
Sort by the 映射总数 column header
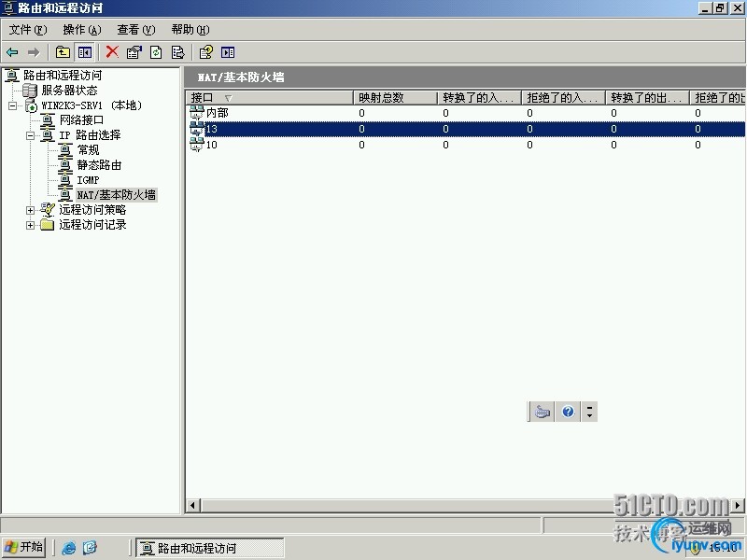coord(395,98)
